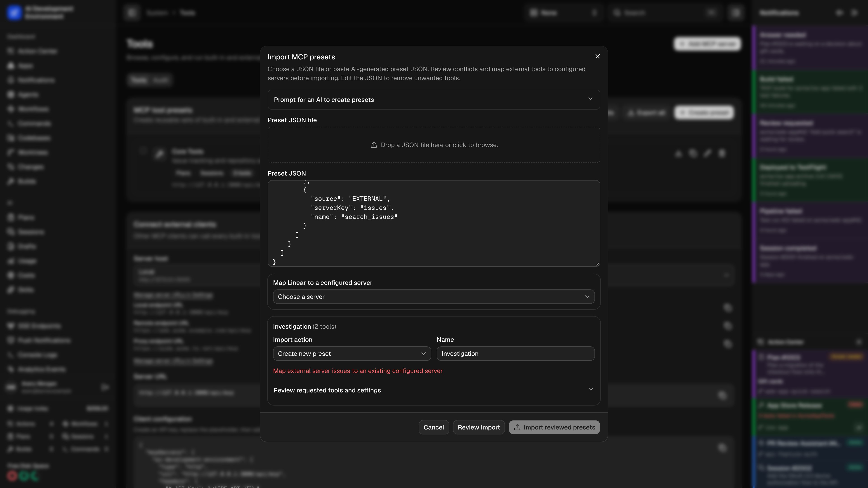Expand Prompt for an AI to create presets
Image resolution: width=868 pixels, height=488 pixels.
coord(434,99)
